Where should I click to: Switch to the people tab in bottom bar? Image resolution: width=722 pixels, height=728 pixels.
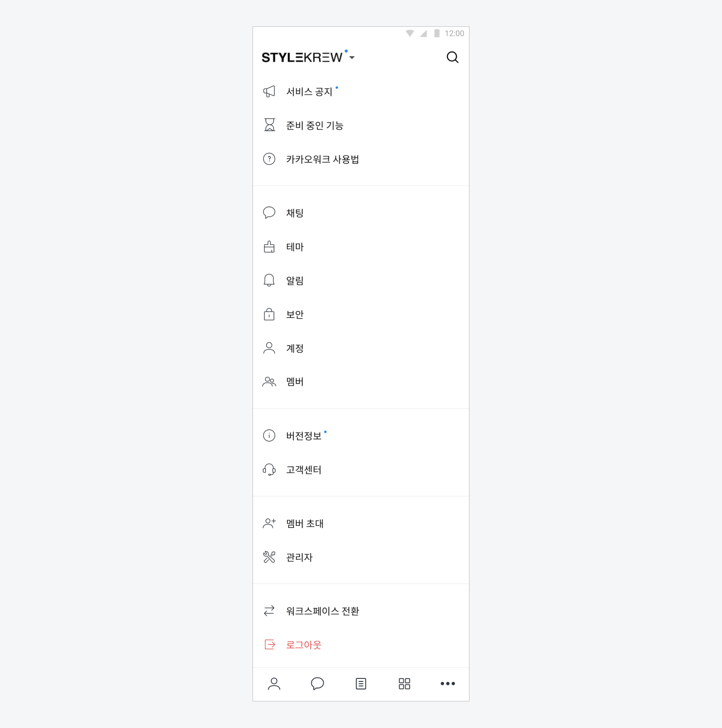pyautogui.click(x=274, y=684)
